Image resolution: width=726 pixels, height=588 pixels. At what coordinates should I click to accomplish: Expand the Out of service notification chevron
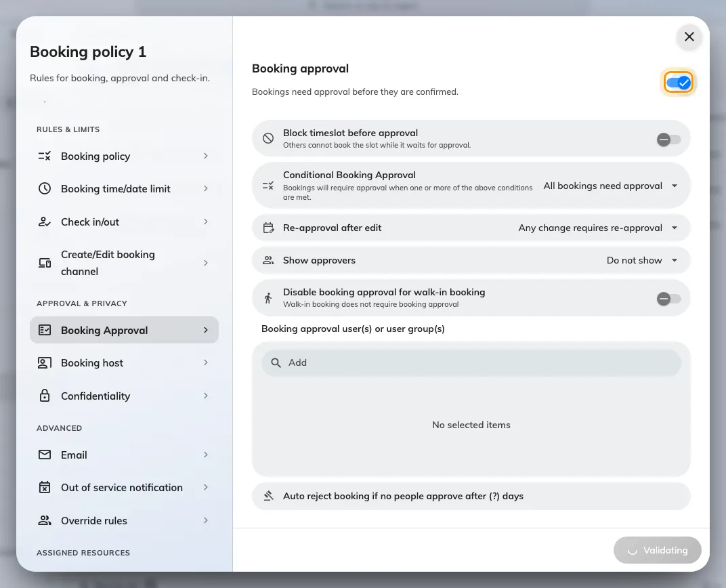click(x=206, y=488)
